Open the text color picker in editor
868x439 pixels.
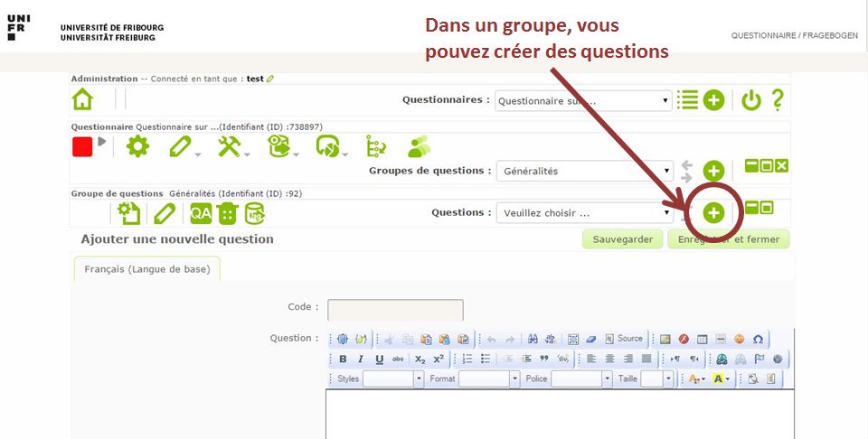(x=696, y=379)
